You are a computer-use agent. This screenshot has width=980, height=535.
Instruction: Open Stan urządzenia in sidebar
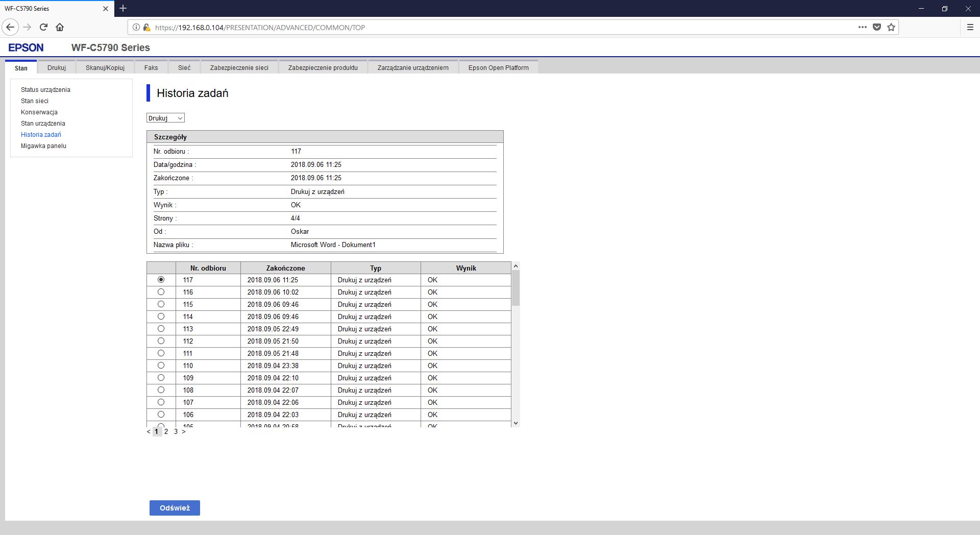point(43,123)
